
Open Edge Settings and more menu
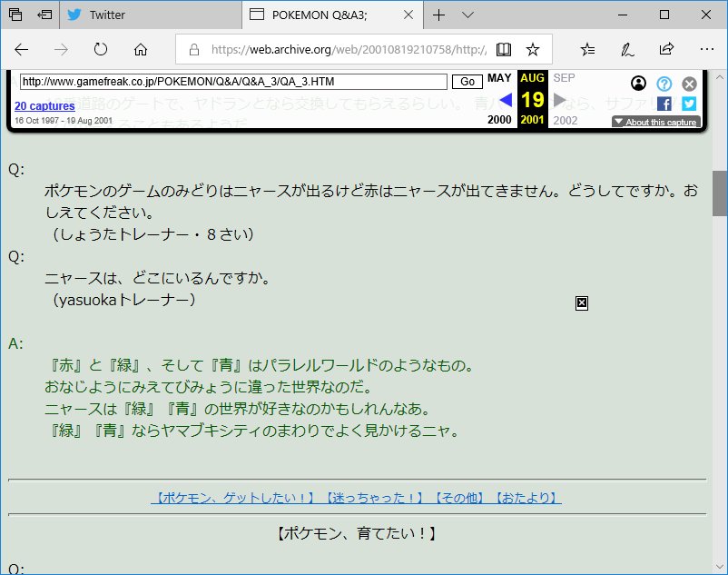706,49
